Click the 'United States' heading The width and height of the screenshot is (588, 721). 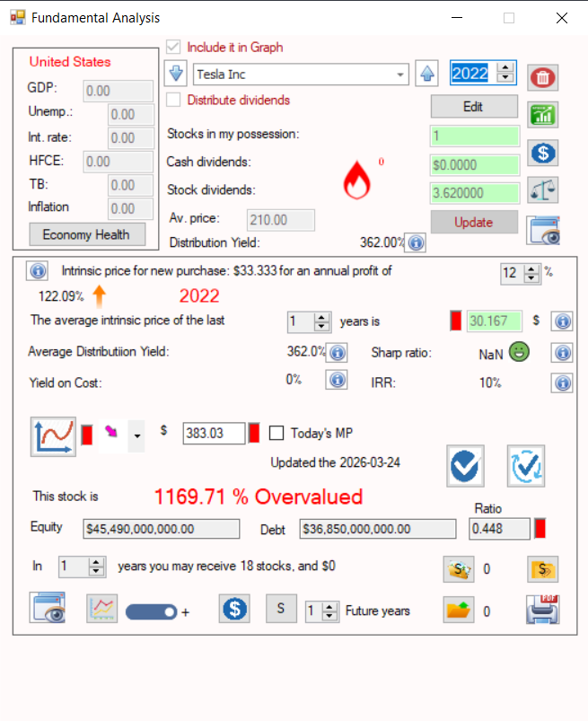pyautogui.click(x=70, y=62)
